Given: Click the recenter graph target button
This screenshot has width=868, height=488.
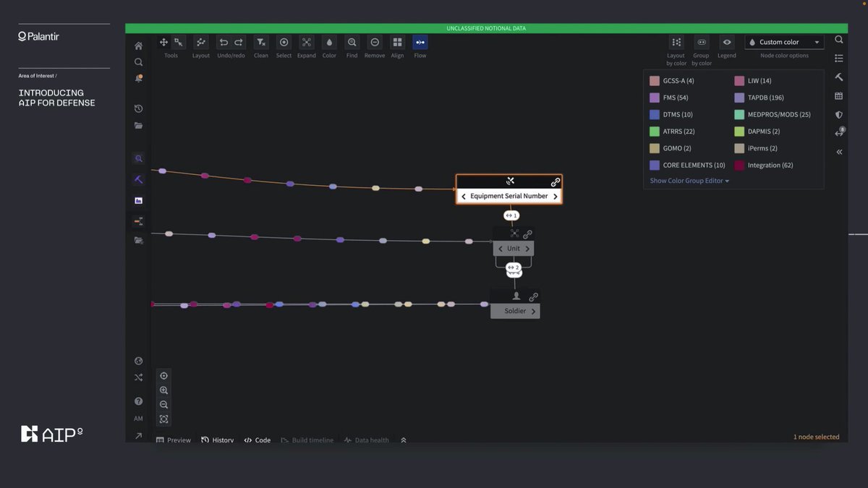Looking at the screenshot, I should coord(164,376).
